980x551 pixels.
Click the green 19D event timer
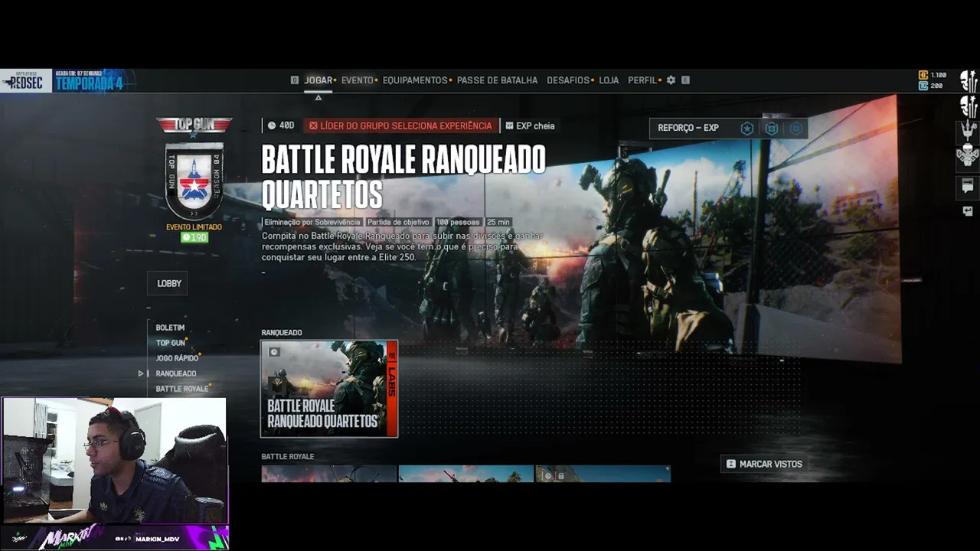tap(194, 238)
